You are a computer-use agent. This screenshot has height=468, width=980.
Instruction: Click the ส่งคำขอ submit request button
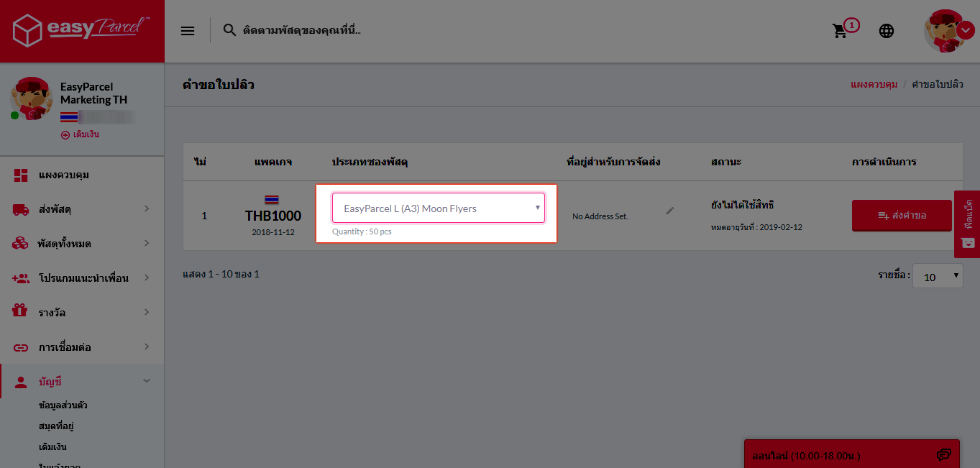(902, 215)
